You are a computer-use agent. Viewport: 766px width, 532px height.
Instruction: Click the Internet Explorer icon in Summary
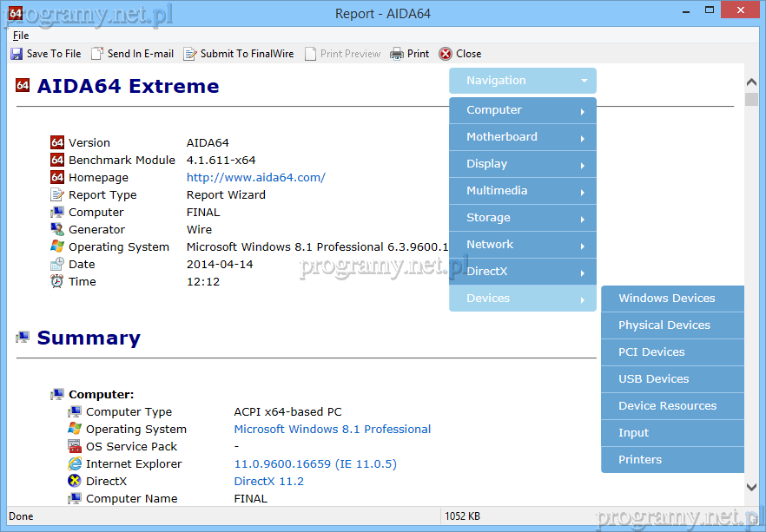click(75, 464)
